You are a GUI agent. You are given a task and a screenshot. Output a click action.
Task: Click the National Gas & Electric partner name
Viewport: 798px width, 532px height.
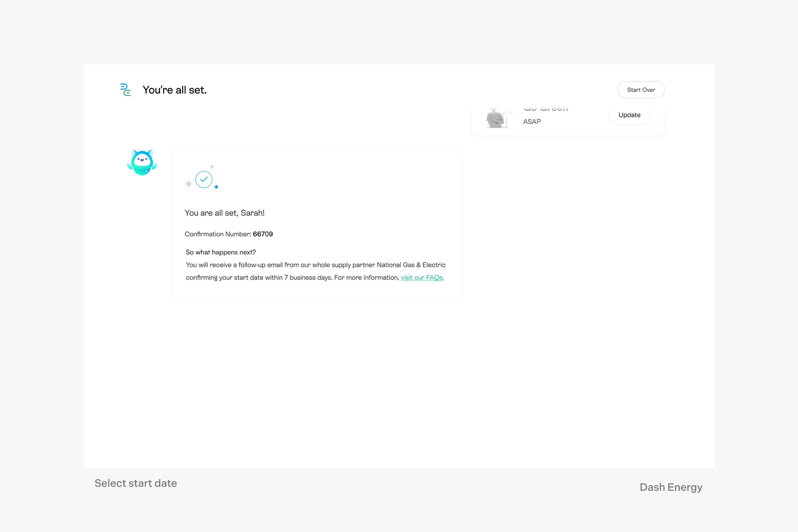coord(411,265)
